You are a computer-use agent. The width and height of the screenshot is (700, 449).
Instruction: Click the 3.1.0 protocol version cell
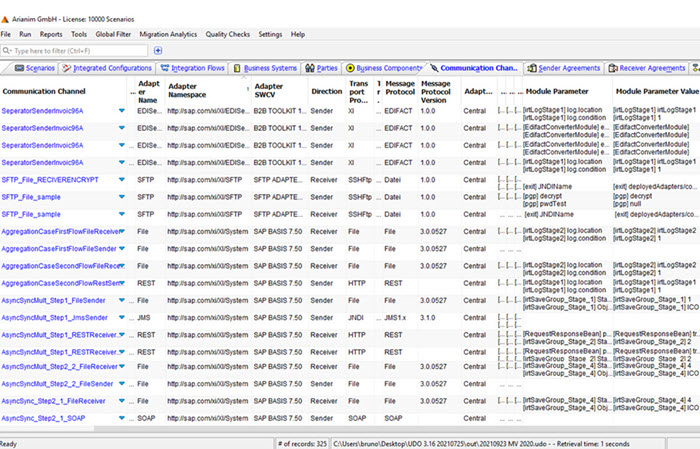point(428,318)
